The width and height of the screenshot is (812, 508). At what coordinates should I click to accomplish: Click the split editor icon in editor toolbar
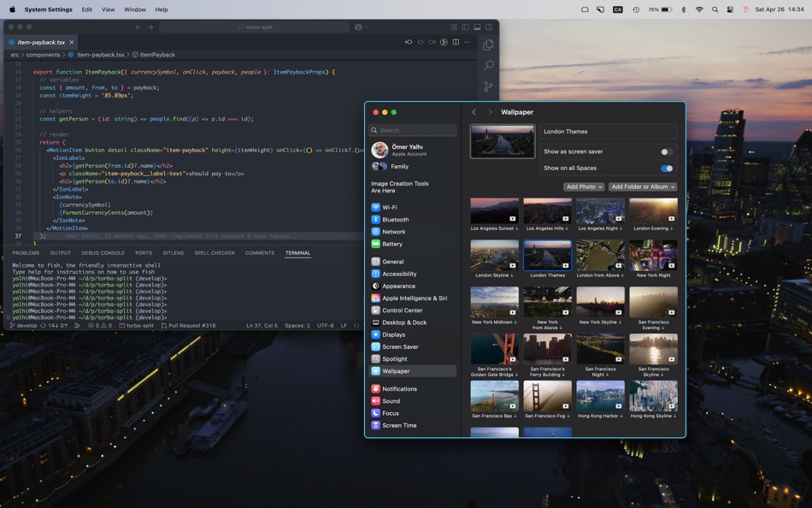point(456,42)
